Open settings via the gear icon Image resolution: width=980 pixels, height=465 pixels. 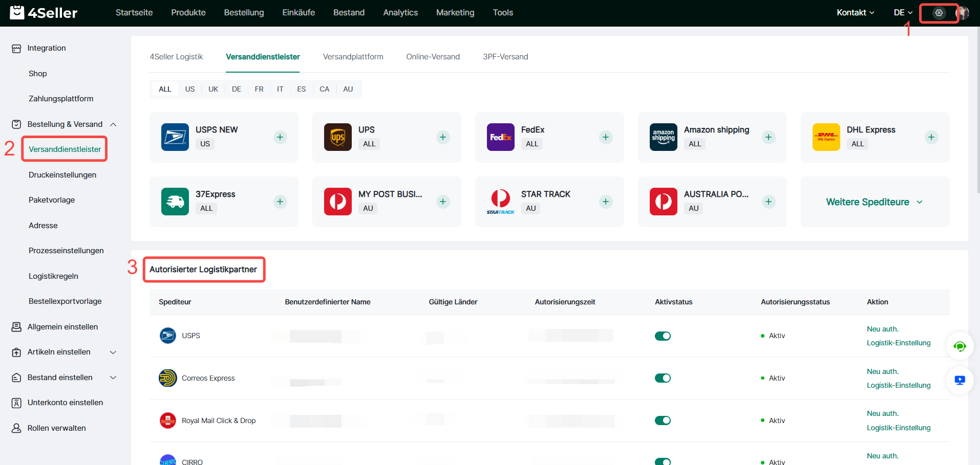point(939,13)
